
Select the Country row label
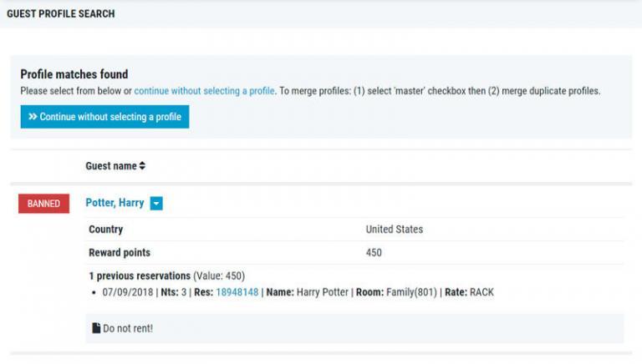pos(106,230)
